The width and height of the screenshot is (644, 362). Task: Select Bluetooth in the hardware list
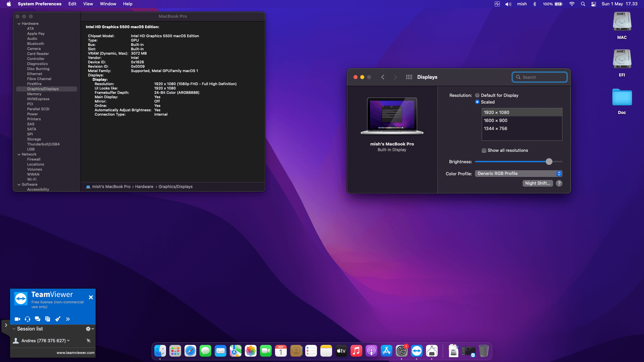pos(36,44)
